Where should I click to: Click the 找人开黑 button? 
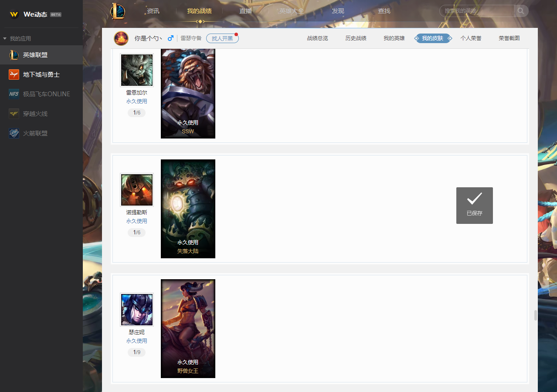222,38
